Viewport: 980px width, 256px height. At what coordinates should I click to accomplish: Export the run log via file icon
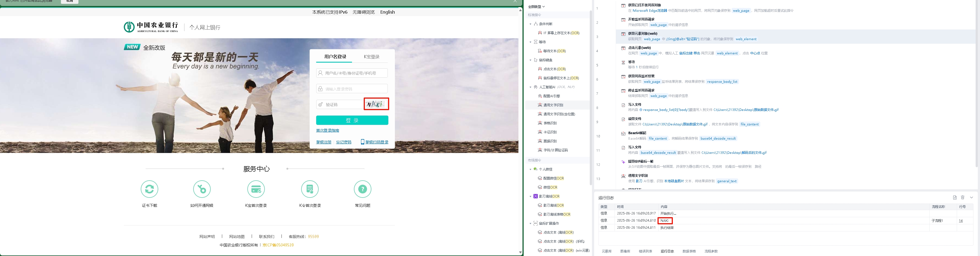pos(955,198)
